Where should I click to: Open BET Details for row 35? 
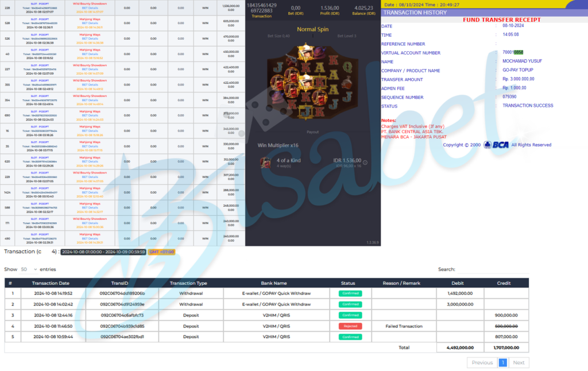coord(90,146)
